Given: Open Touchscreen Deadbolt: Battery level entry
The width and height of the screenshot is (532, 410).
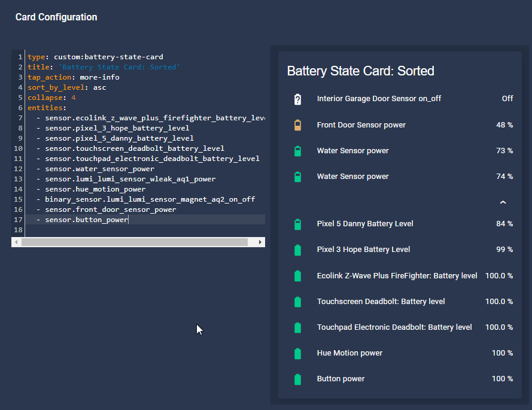Looking at the screenshot, I should coord(400,302).
